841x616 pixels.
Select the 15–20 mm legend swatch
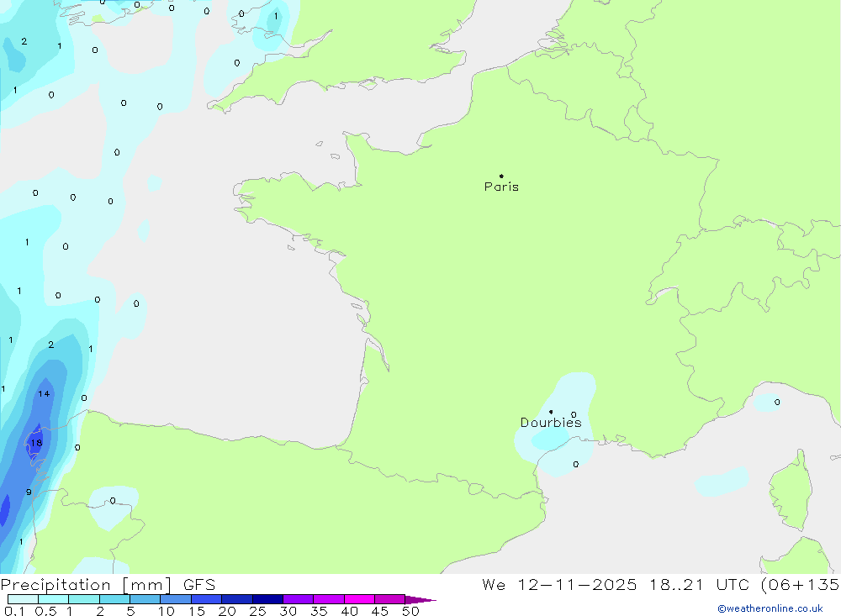coord(206,599)
